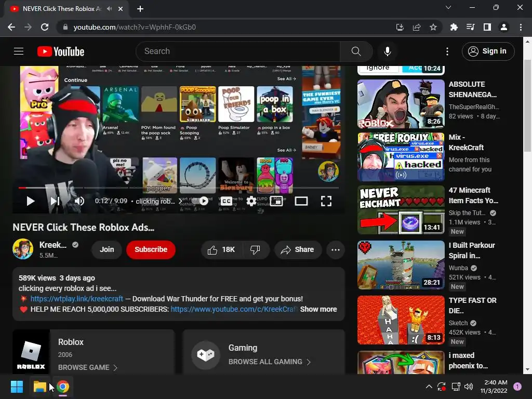Image resolution: width=532 pixels, height=399 pixels.
Task: Open more actions ellipsis button
Action: point(336,250)
